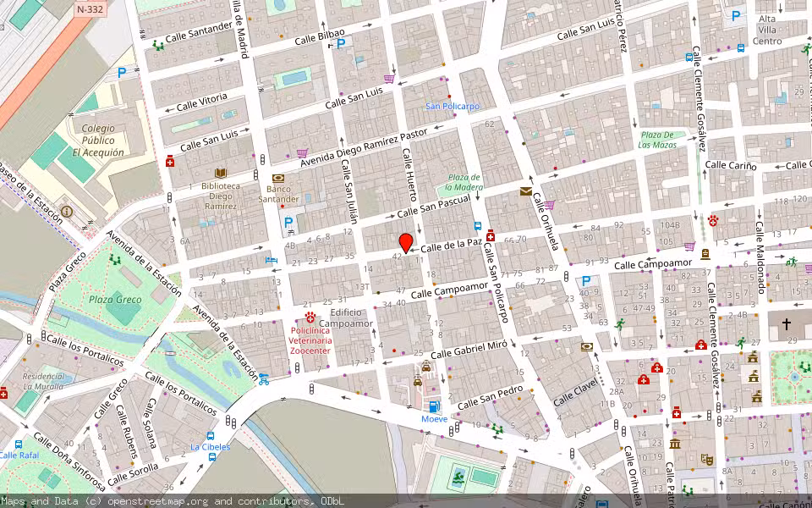Image resolution: width=812 pixels, height=508 pixels.
Task: Click the bus stop icon above Calle de la Paz
Action: [477, 226]
